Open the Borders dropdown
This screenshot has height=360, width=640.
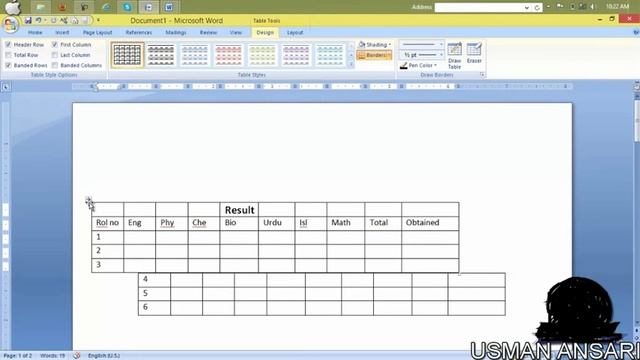[x=388, y=55]
